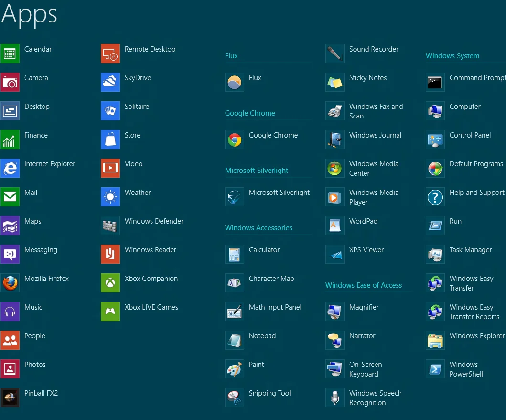Launch the Pinball FX2 icon

[10, 398]
